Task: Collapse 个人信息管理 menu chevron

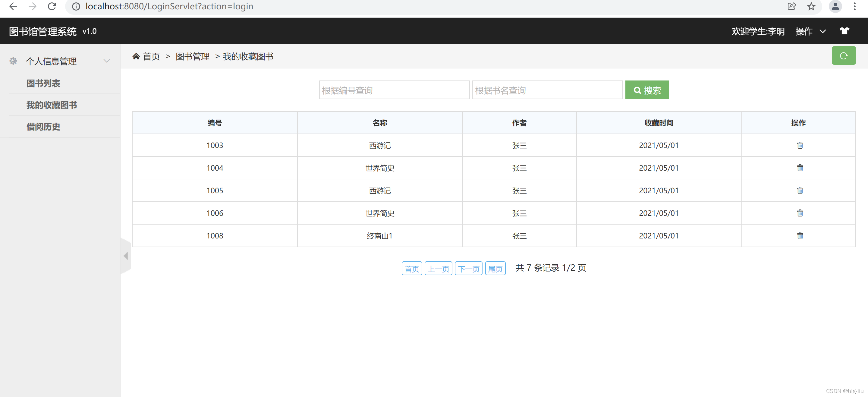Action: click(106, 61)
